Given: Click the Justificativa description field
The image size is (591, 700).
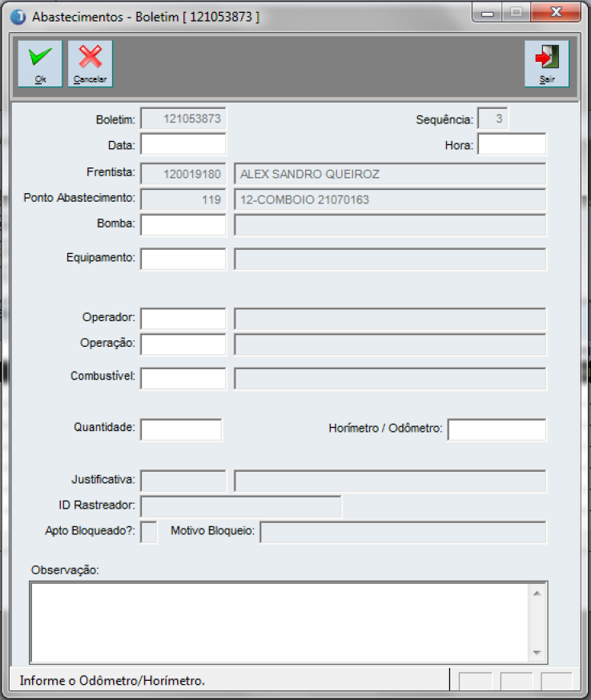Looking at the screenshot, I should click(x=390, y=481).
